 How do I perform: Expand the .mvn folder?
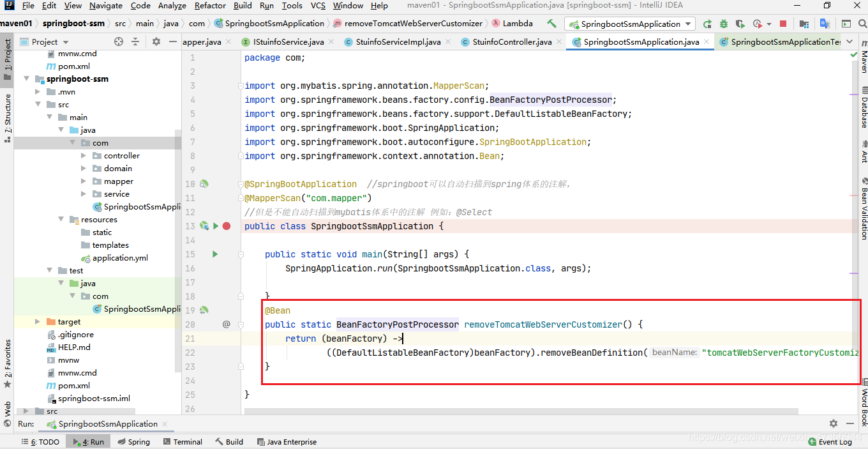(x=38, y=92)
